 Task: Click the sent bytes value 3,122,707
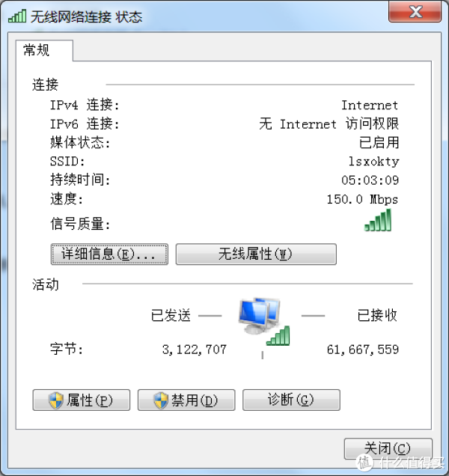pyautogui.click(x=195, y=350)
